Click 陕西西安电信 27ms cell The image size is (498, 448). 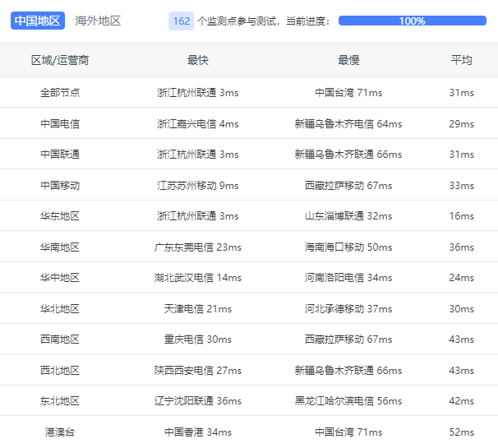(x=197, y=370)
